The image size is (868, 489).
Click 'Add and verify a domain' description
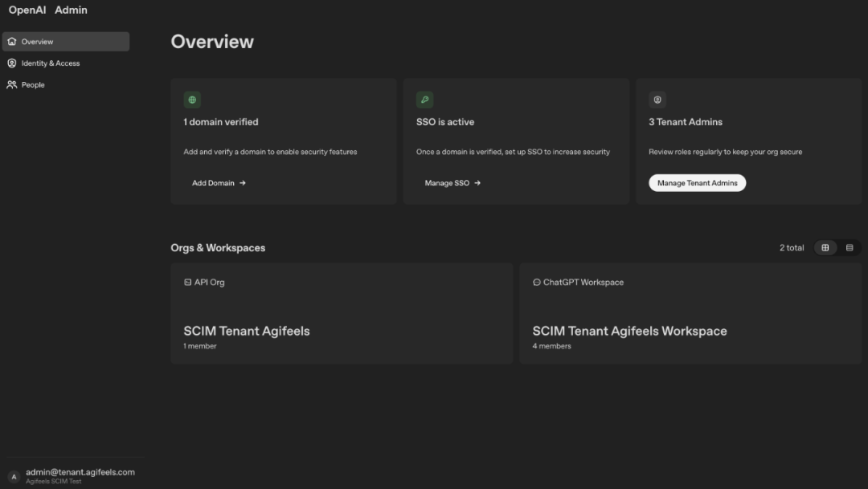tap(270, 152)
